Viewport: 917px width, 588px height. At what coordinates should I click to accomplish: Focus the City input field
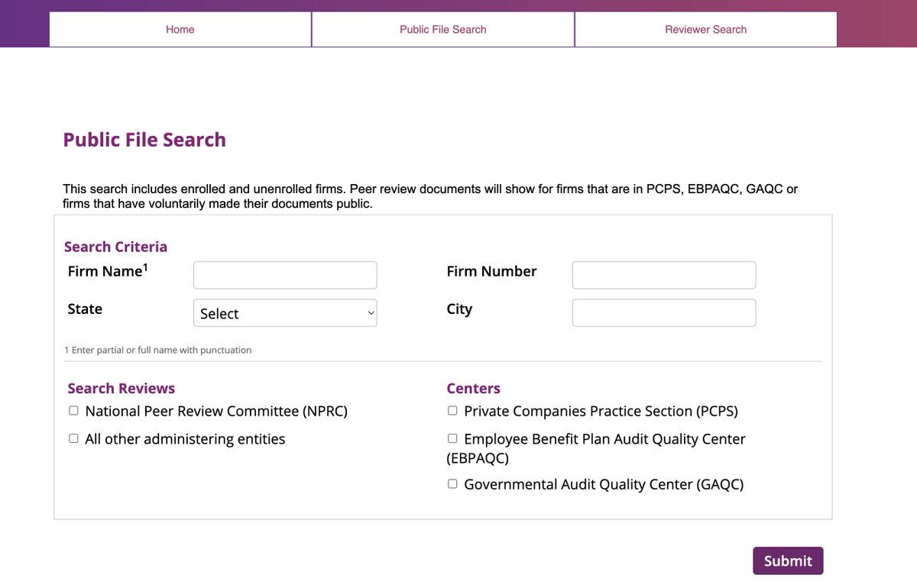point(663,312)
